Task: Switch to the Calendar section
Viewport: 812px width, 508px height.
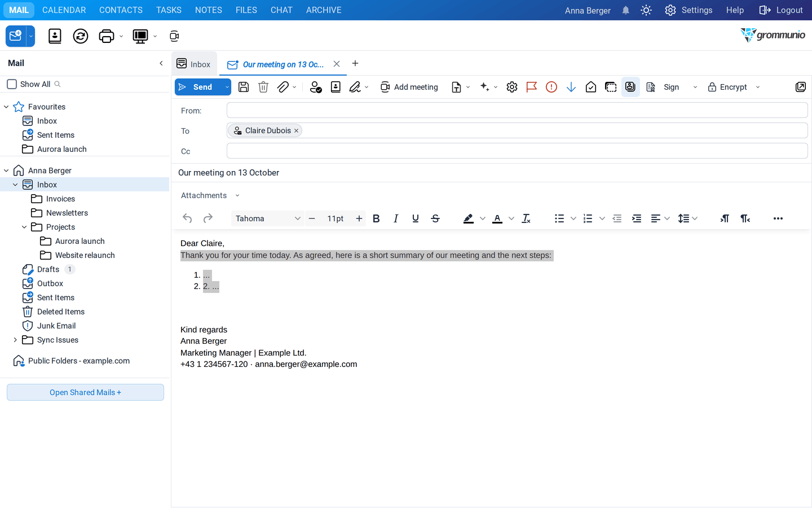Action: [x=64, y=10]
